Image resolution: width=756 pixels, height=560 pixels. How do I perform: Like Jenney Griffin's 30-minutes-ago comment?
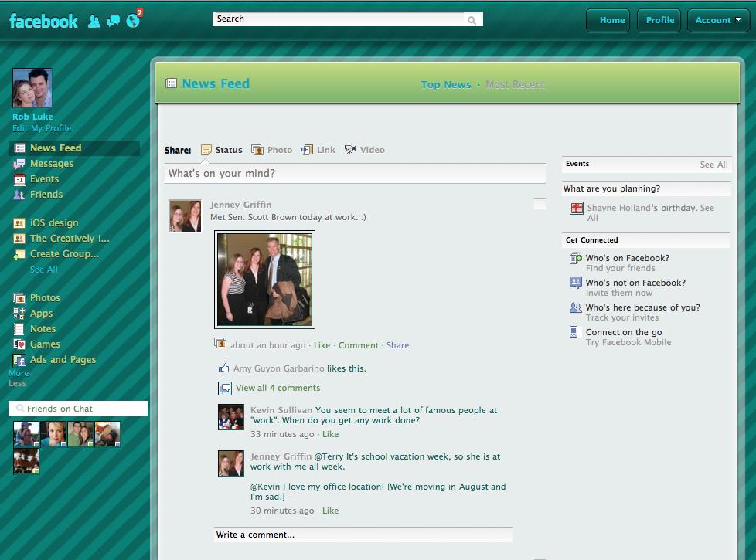(330, 511)
